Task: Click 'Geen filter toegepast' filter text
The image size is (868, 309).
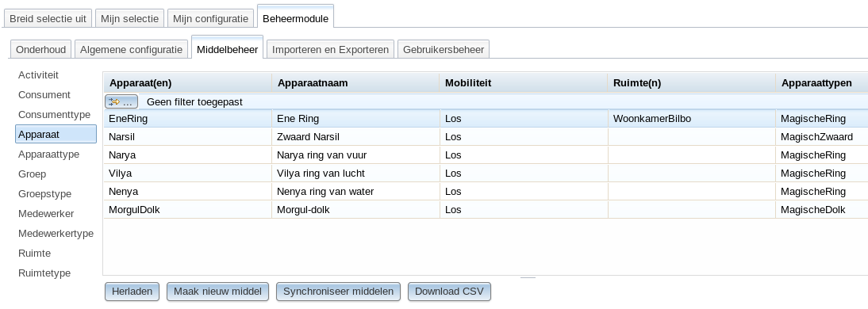Action: tap(194, 101)
